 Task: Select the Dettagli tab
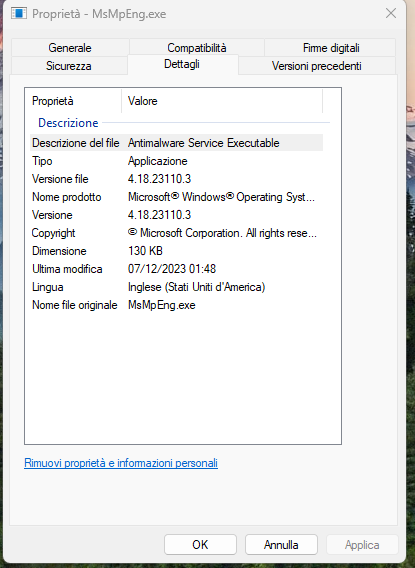[x=182, y=64]
